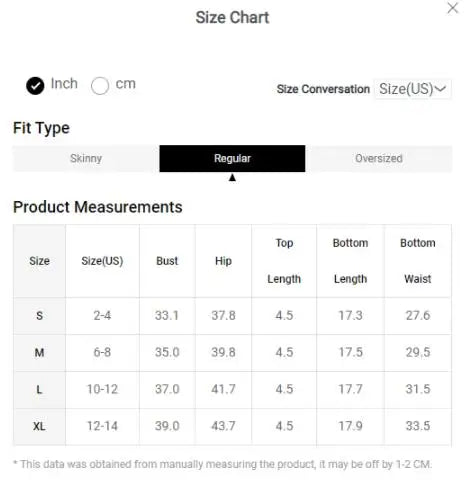The image size is (472, 485).
Task: Click the M size row label
Action: tap(39, 352)
